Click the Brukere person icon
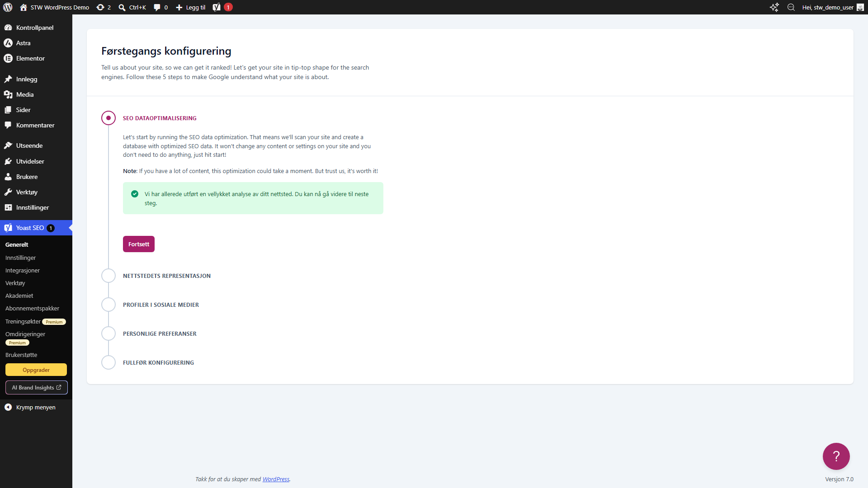 [8, 177]
